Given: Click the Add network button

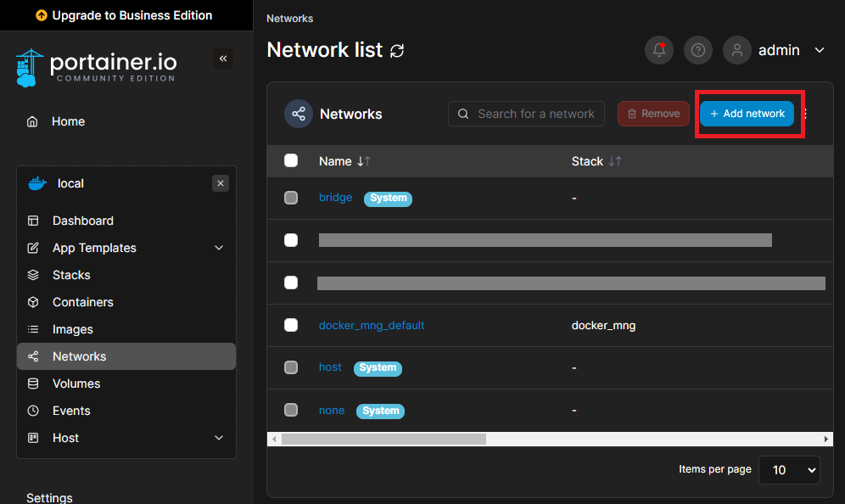Looking at the screenshot, I should tap(747, 114).
